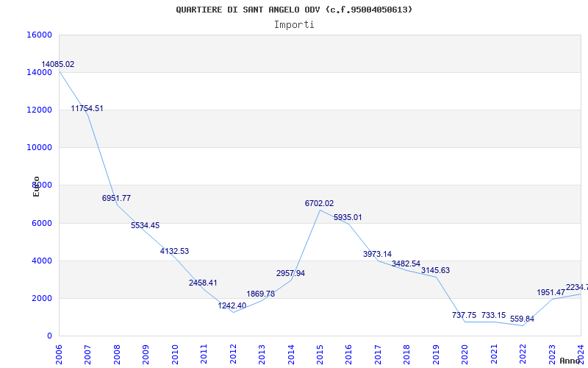Viewport: 588px width, 368px height.
Task: Select the 1951.47 data label
Action: click(x=551, y=292)
